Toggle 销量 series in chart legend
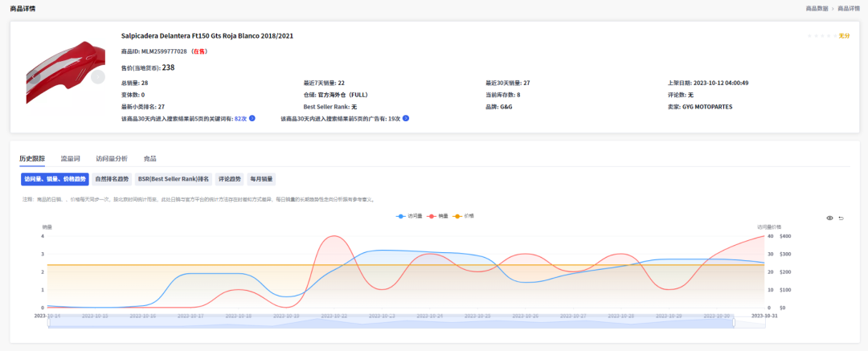Screen dimensions: 868x351 [x=436, y=216]
